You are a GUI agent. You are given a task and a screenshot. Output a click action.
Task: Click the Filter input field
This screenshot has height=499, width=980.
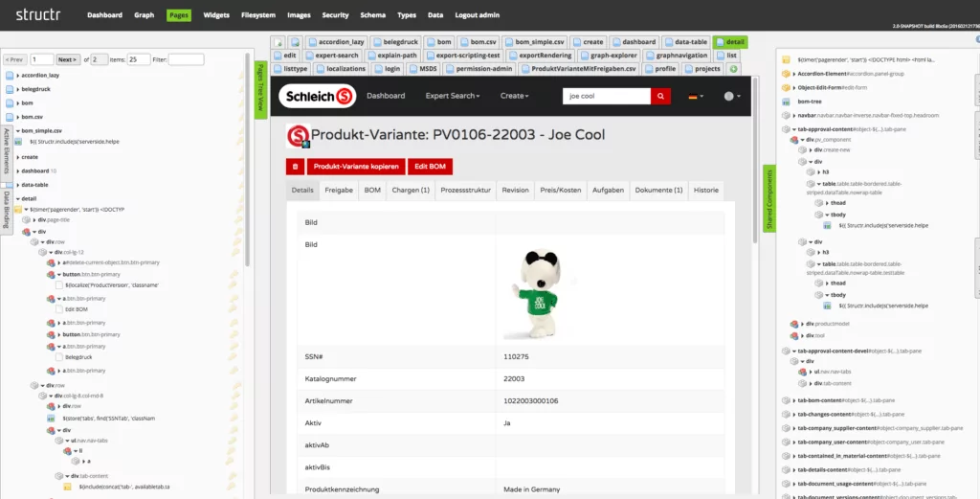coord(186,59)
